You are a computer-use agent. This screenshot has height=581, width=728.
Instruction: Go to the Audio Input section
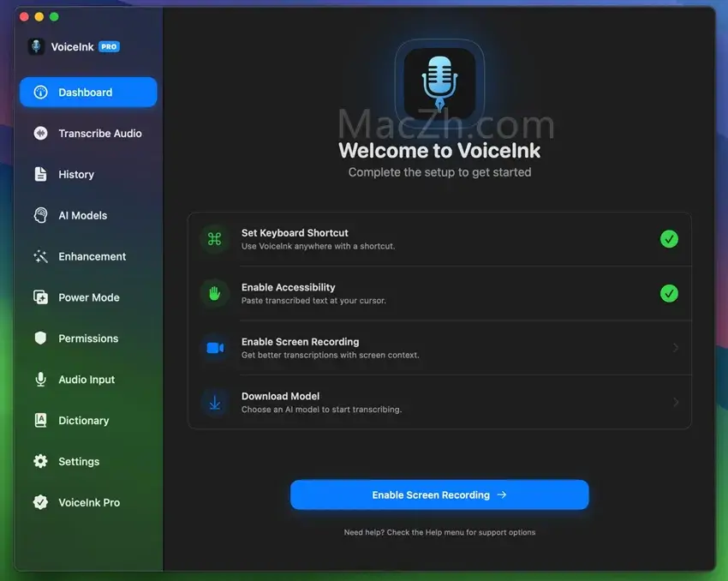(x=88, y=380)
